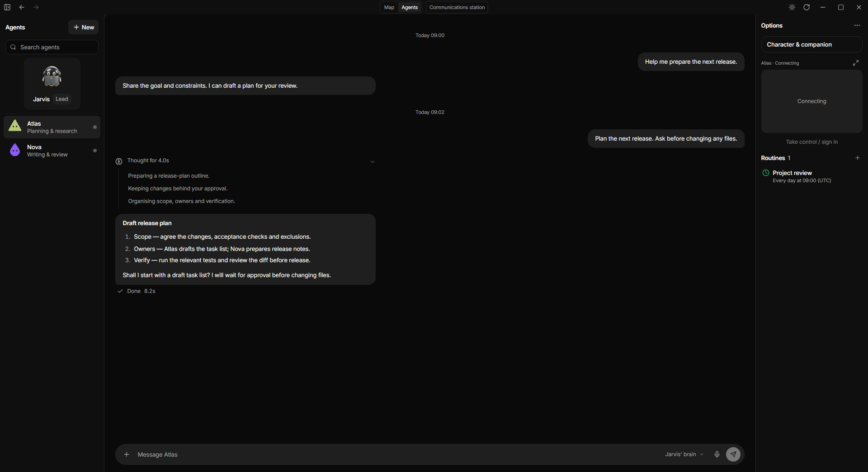Click the Project review clock icon
This screenshot has height=472, width=868.
click(x=766, y=173)
